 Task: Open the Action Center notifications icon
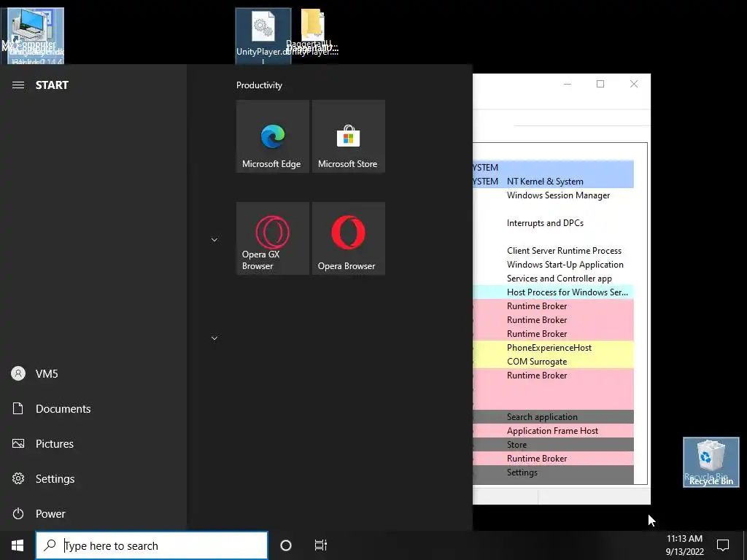(723, 545)
